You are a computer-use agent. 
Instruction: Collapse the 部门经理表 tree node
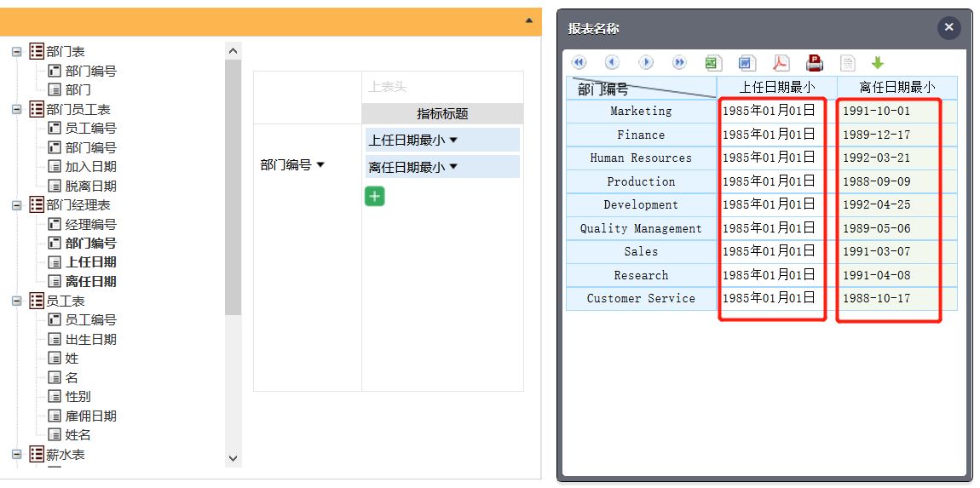(17, 205)
